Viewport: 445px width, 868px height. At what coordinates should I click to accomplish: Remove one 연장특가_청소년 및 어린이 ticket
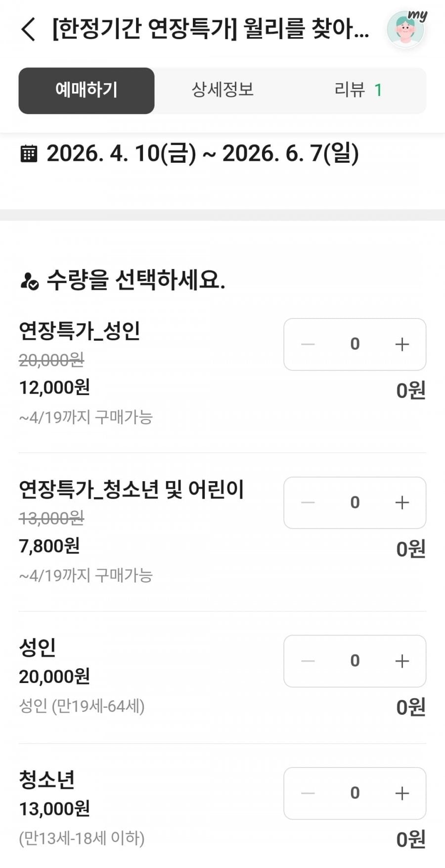(308, 503)
